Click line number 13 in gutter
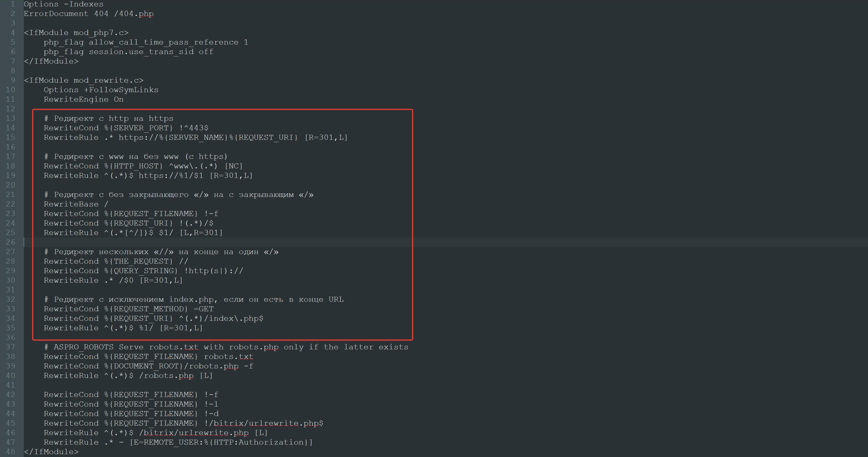This screenshot has height=457, width=868. pos(10,118)
